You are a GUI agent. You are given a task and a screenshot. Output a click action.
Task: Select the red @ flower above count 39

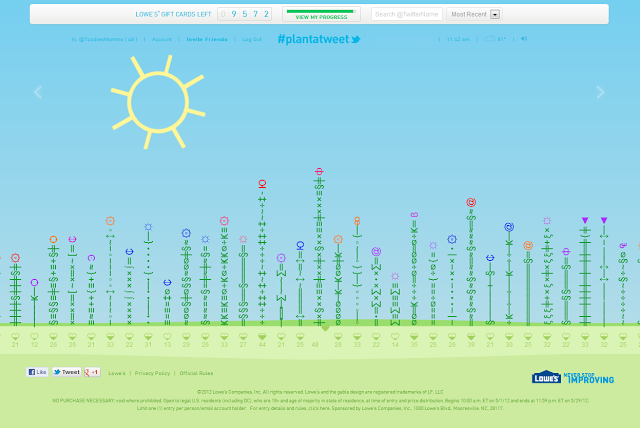(x=471, y=261)
